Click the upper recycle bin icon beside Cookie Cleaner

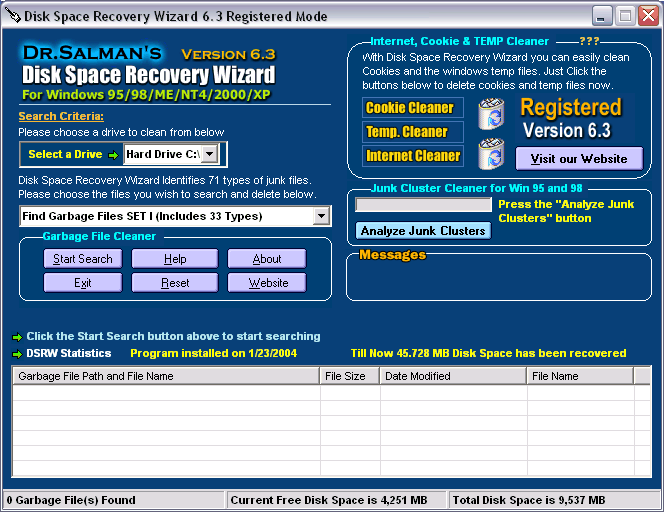click(x=491, y=114)
